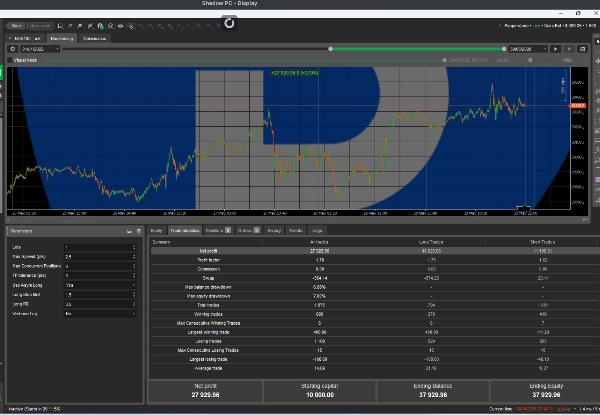Click the red current price tag on price axis
Screen dimensions: 600x415
point(578,106)
